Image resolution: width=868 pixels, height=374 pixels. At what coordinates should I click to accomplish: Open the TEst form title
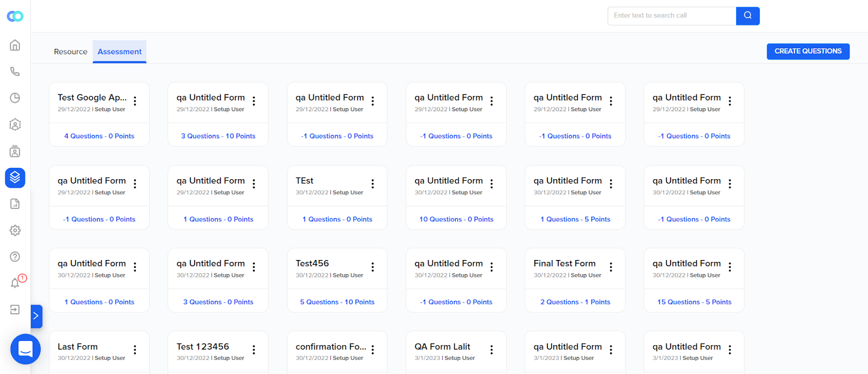pyautogui.click(x=304, y=181)
